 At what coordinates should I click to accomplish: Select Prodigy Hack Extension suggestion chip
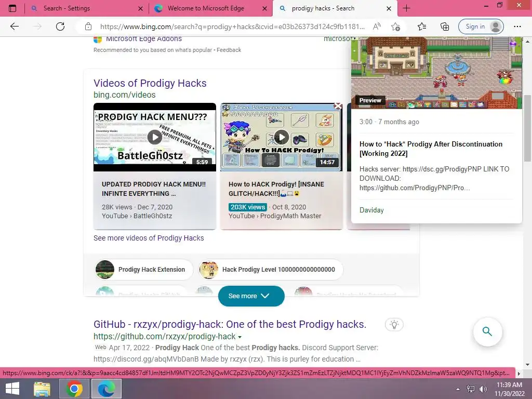point(144,270)
